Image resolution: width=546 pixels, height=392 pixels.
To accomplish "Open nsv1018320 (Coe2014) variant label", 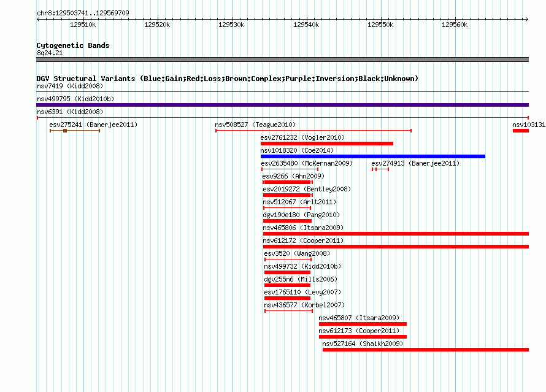I will [297, 150].
